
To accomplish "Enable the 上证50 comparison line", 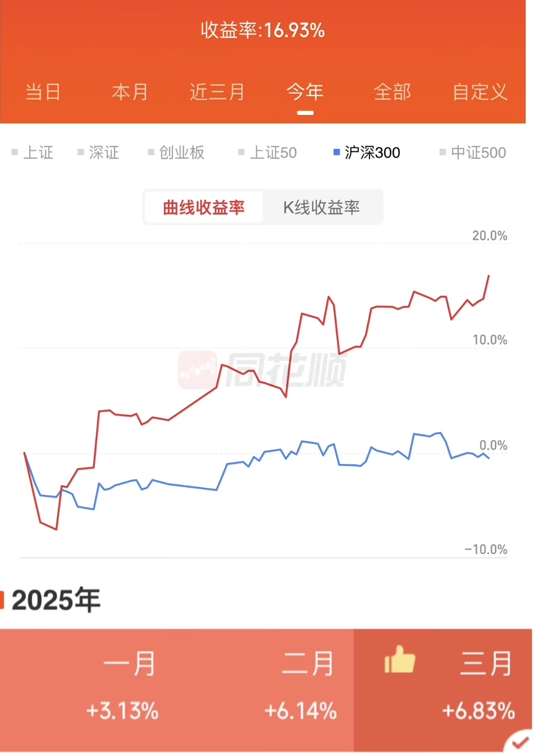I will [x=267, y=152].
